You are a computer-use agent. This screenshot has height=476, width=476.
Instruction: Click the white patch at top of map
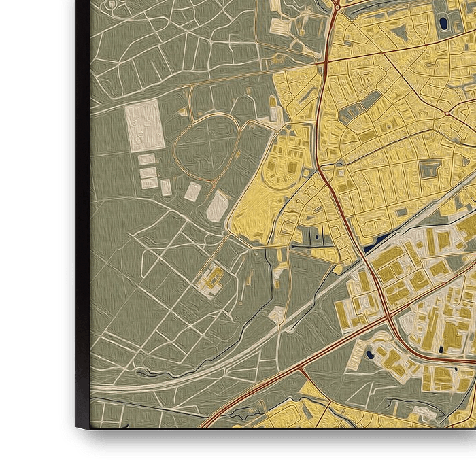point(280,26)
